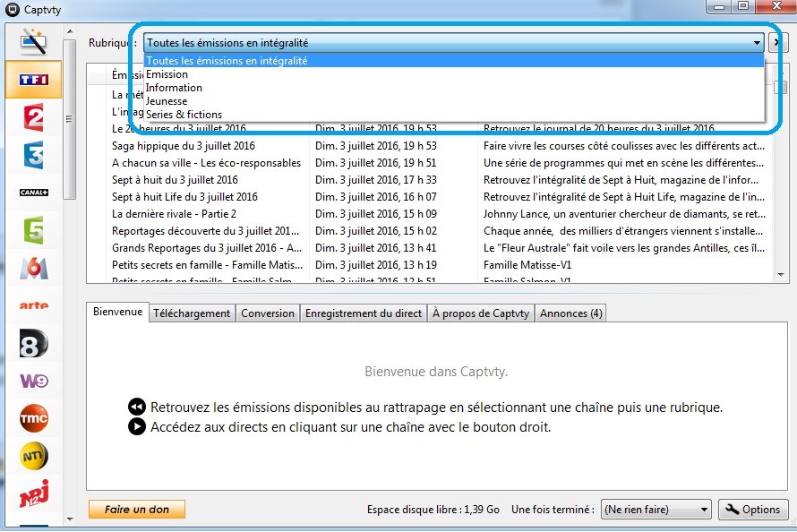This screenshot has height=532, width=797.
Task: Click the play icon beside 'Accédez aux directs'
Action: [x=137, y=426]
